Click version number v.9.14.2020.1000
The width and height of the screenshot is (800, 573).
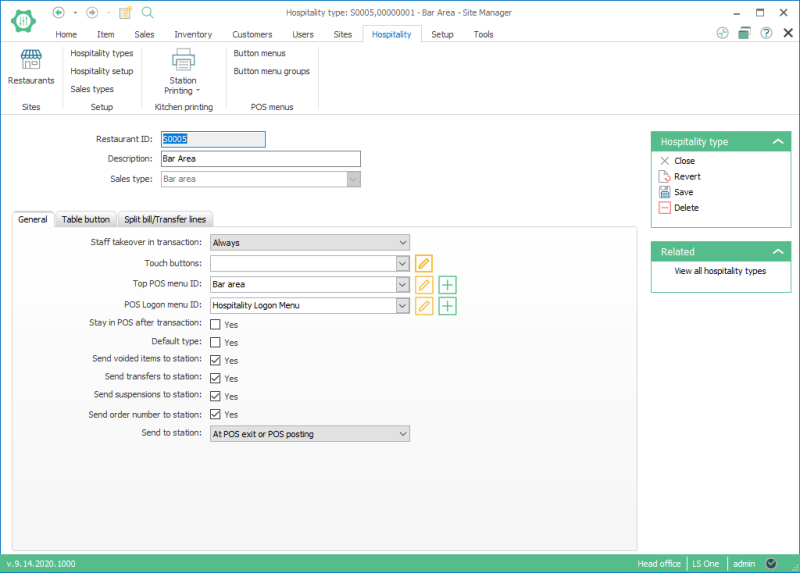41,564
